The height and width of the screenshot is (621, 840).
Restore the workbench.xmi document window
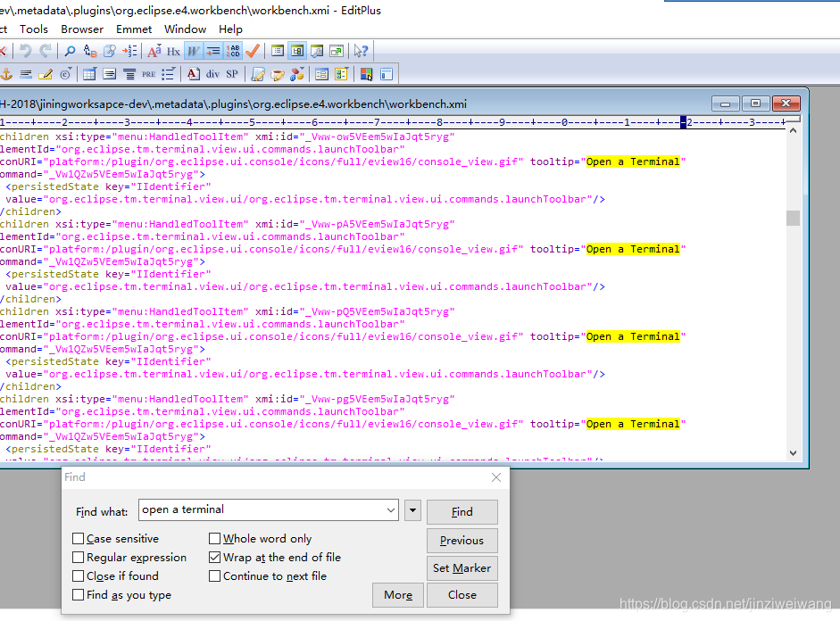pos(755,103)
